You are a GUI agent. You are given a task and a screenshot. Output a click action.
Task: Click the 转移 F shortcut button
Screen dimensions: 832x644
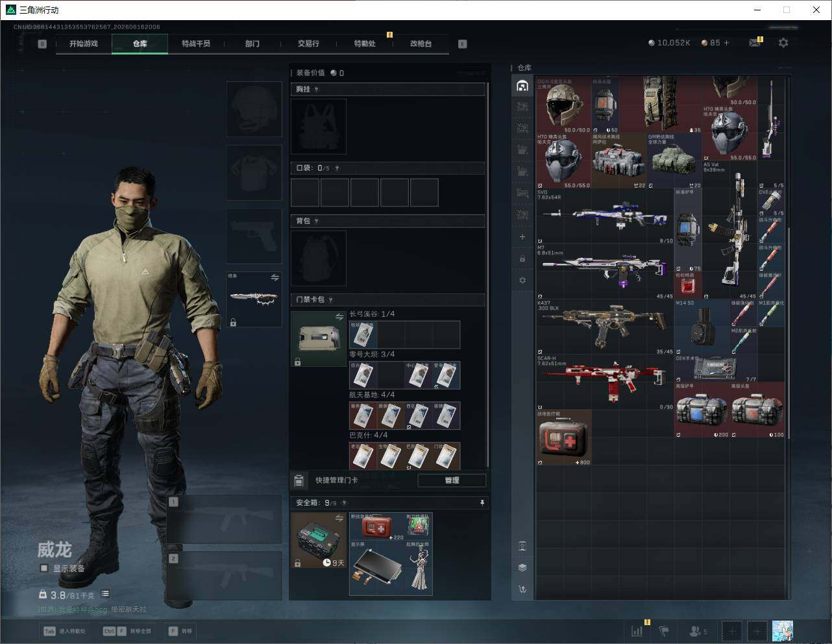(181, 631)
